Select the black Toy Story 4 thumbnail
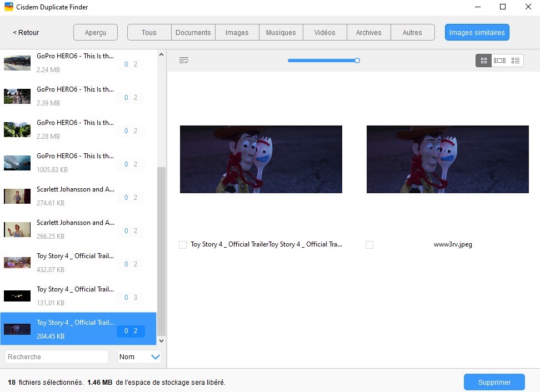This screenshot has width=540, height=392. click(17, 295)
